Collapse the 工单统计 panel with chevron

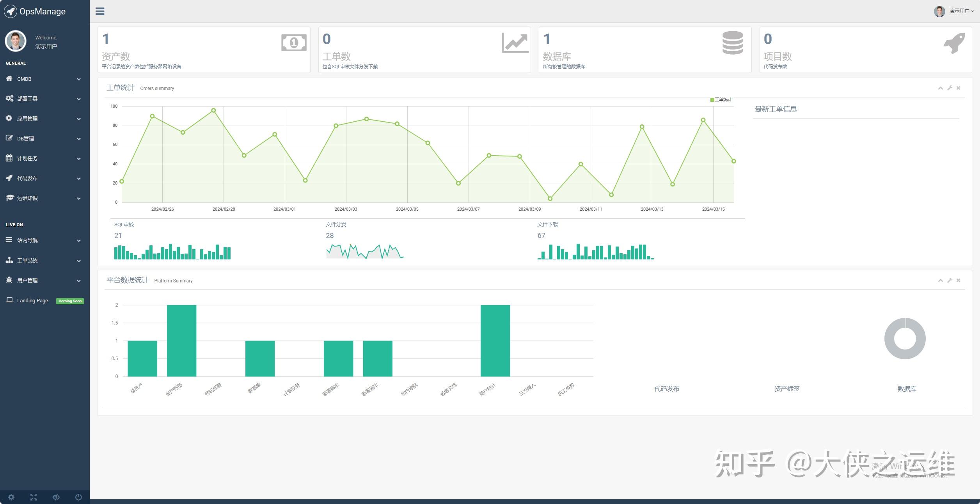(940, 88)
